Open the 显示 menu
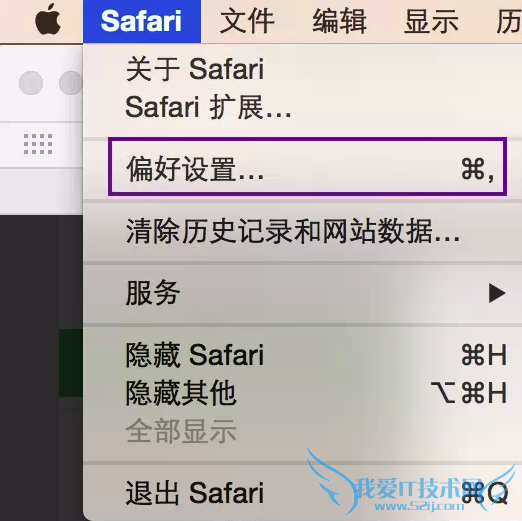The image size is (522, 521). tap(431, 21)
